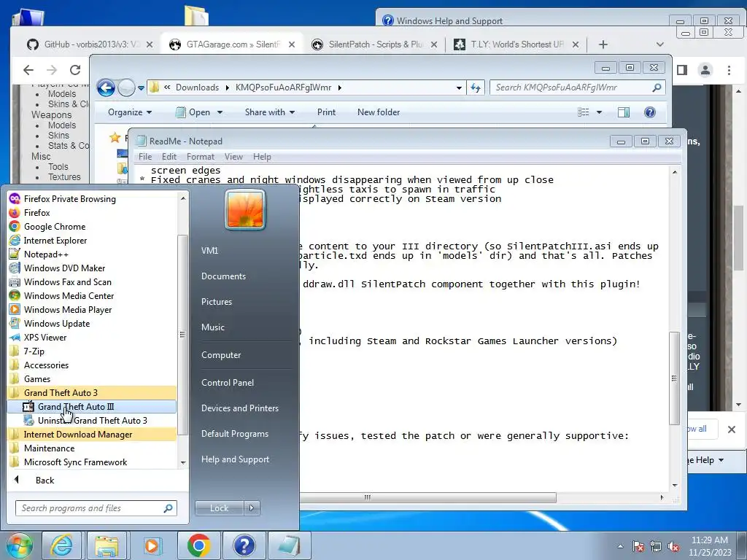Click the Lock button
The width and height of the screenshot is (747, 560).
[x=219, y=508]
